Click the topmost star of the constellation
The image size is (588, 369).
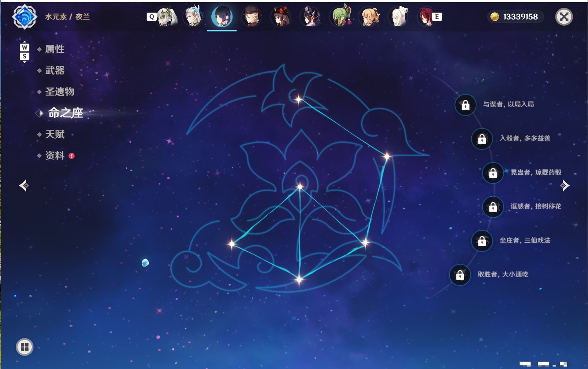(x=298, y=99)
